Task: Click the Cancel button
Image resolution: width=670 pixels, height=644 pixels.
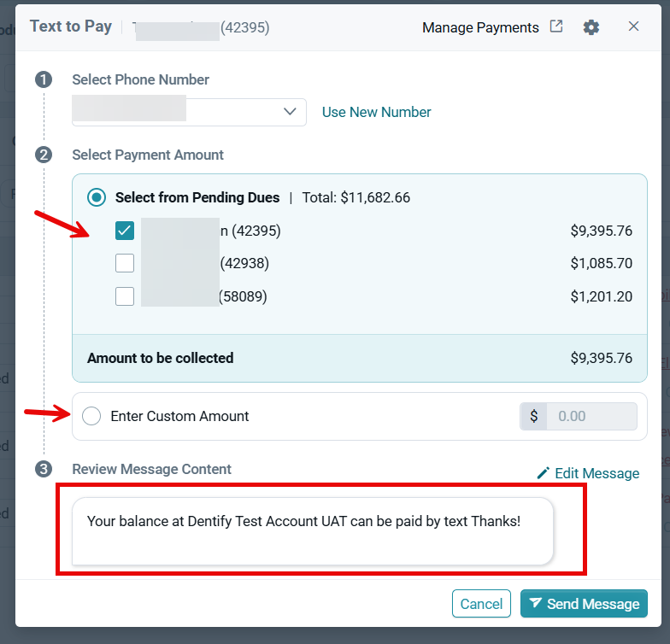Action: [481, 603]
